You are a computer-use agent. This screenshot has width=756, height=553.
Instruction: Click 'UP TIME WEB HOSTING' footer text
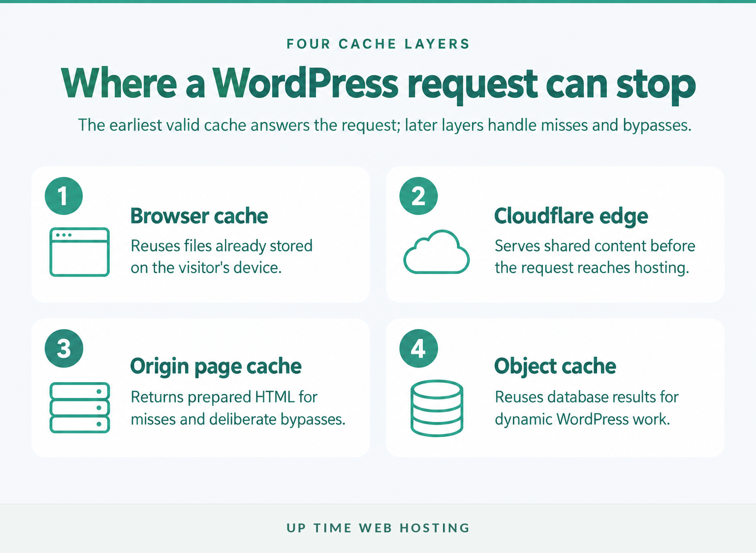[x=378, y=528]
